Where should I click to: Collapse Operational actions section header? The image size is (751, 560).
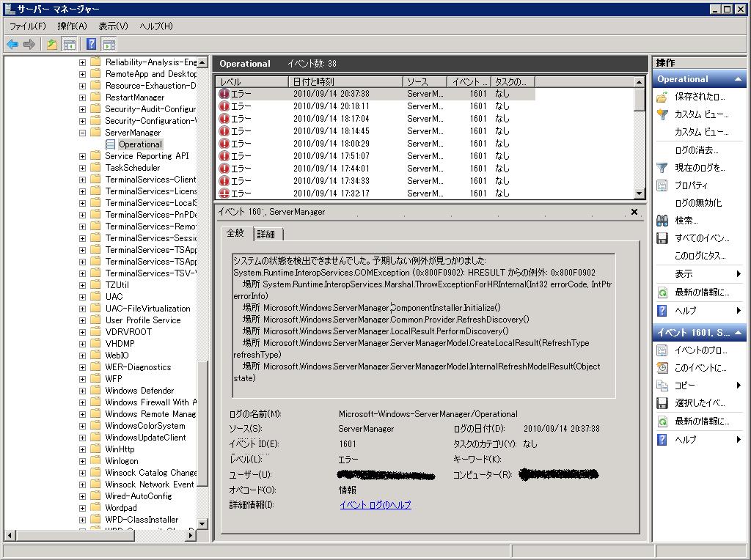click(699, 79)
